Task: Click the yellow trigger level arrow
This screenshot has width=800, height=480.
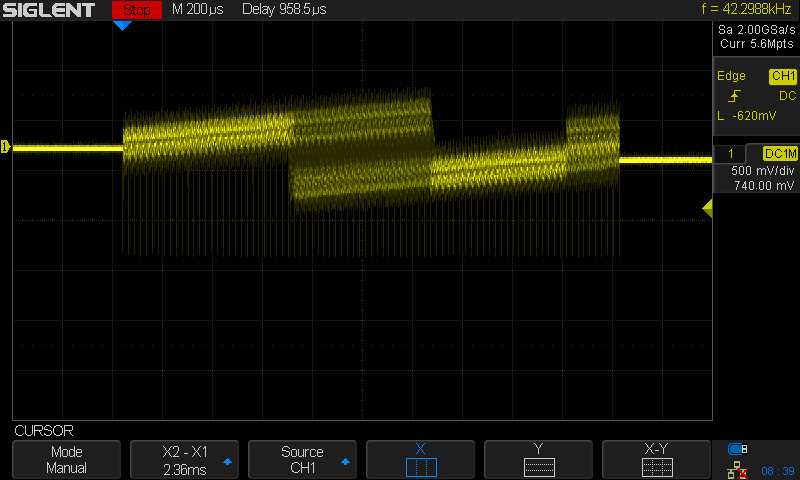Action: tap(708, 208)
